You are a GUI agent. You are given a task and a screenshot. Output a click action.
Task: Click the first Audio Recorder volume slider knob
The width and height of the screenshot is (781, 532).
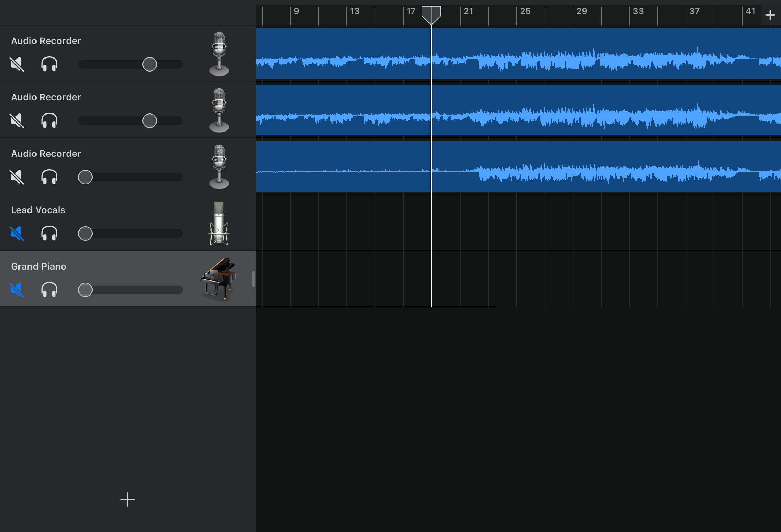click(x=150, y=64)
